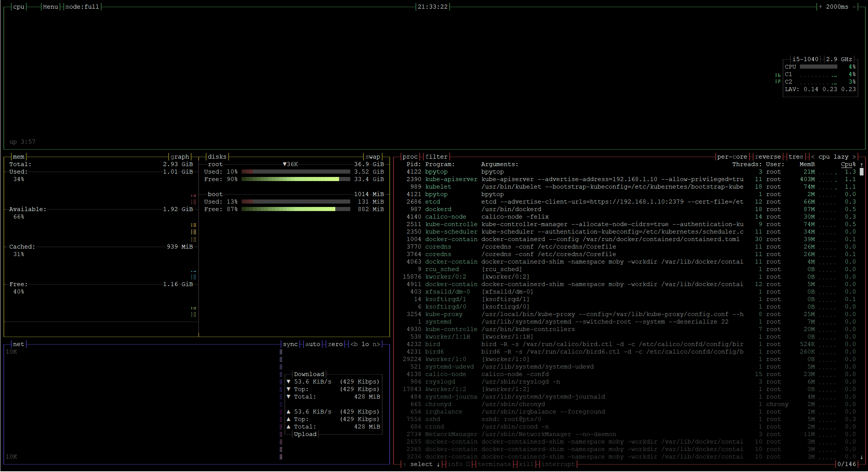The height and width of the screenshot is (472, 868).
Task: Toggle process tree view
Action: click(796, 157)
